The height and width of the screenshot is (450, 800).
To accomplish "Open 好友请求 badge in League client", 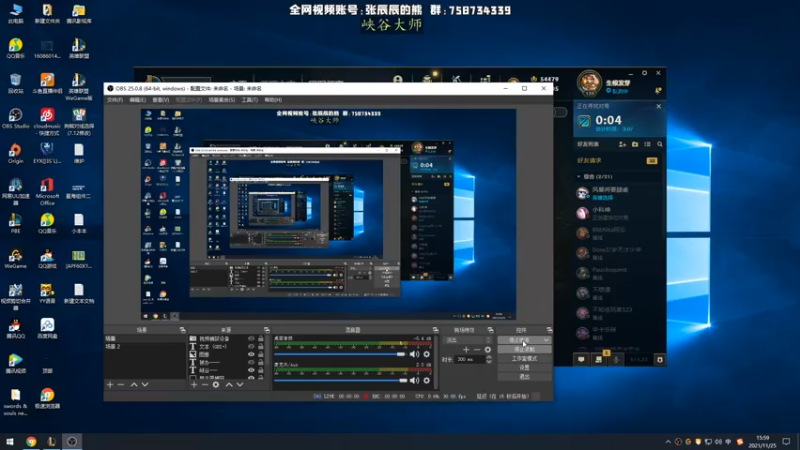I will pos(652,161).
